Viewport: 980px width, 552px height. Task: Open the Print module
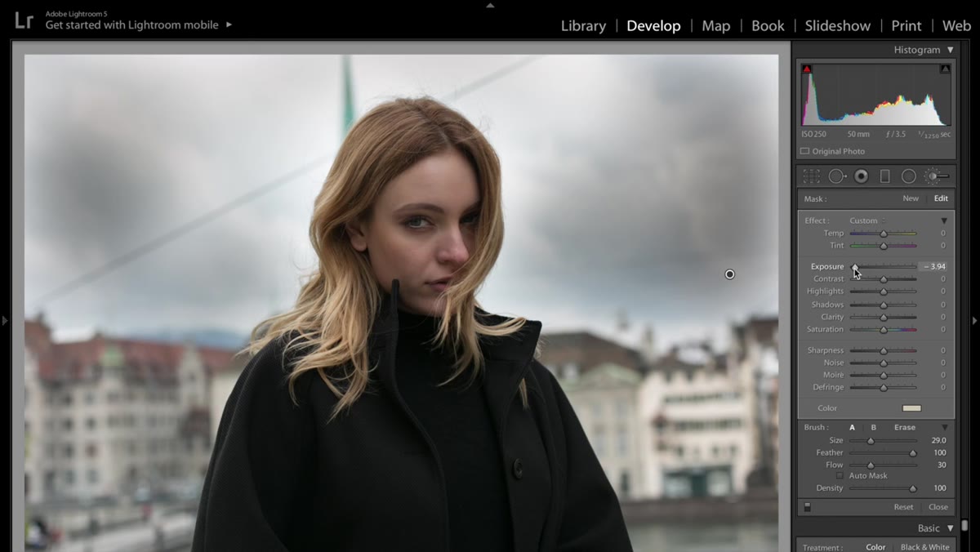pyautogui.click(x=906, y=25)
